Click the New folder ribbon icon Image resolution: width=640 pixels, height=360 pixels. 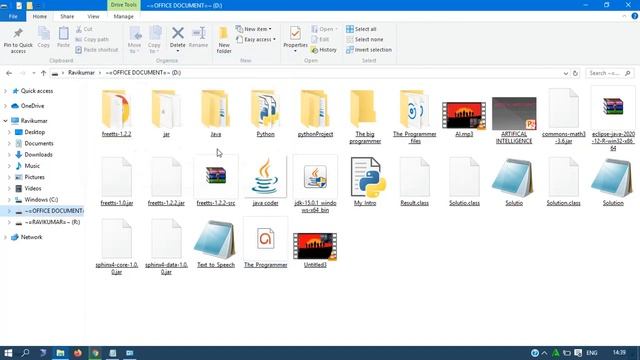click(224, 40)
